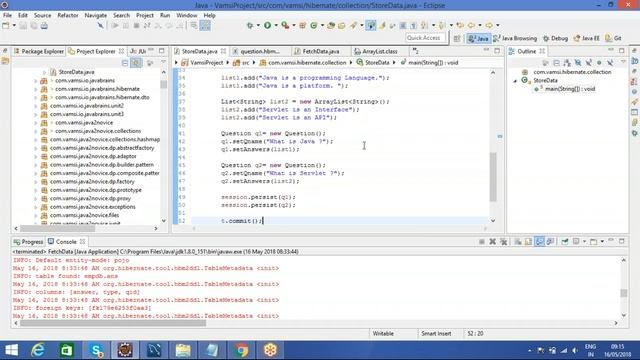640x360 pixels.
Task: Select main(String[]) : void in Outline
Action: click(570, 89)
